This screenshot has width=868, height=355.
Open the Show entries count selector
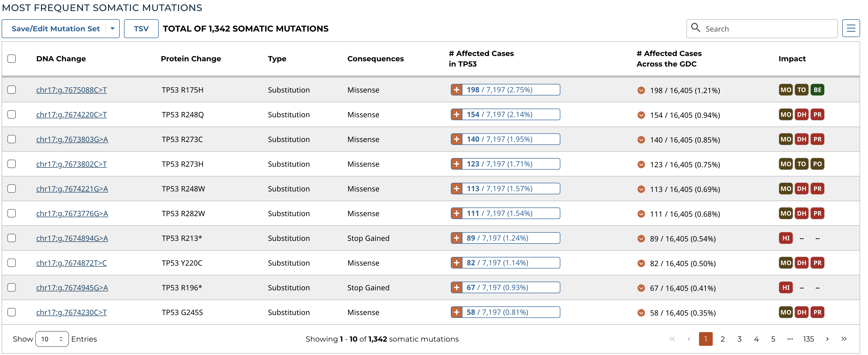coord(52,339)
